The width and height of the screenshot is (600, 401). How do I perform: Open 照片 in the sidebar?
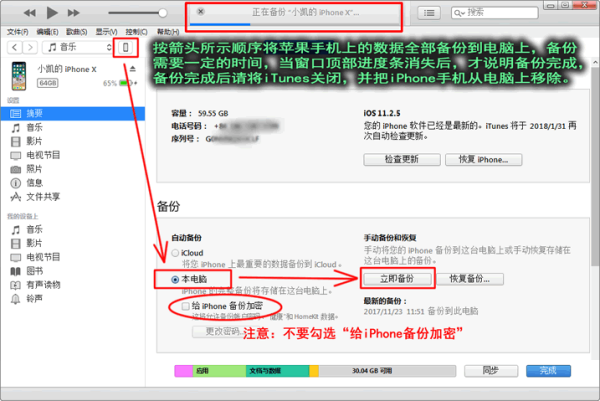(33, 169)
